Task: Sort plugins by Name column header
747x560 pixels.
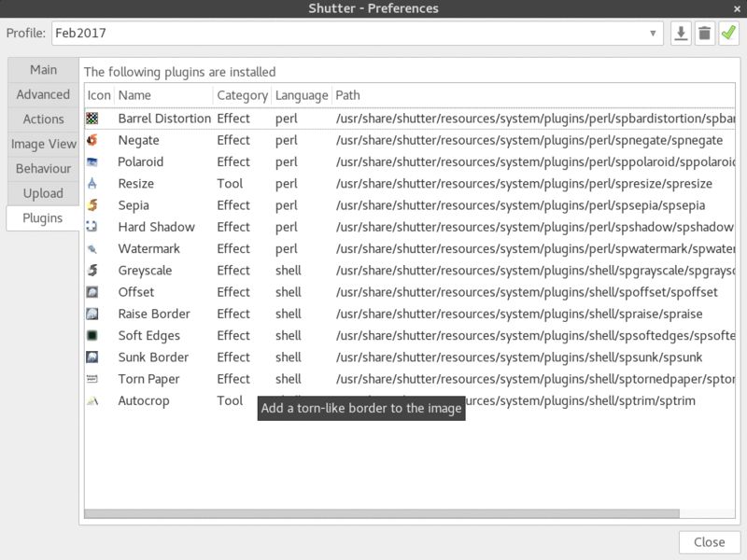Action: [164, 96]
